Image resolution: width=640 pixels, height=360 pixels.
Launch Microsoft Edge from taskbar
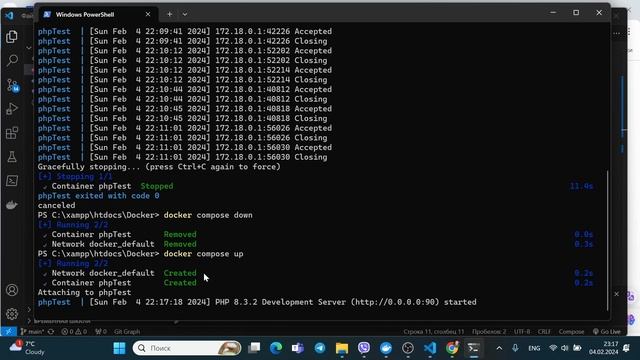pos(276,348)
